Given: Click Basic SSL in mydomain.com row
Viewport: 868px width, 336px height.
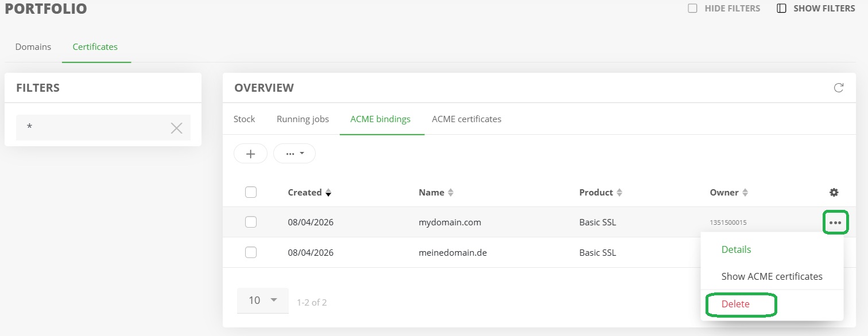Looking at the screenshot, I should pyautogui.click(x=598, y=222).
